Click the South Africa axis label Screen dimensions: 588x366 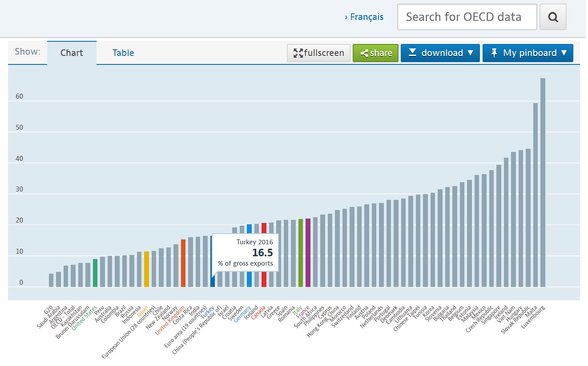pos(306,317)
